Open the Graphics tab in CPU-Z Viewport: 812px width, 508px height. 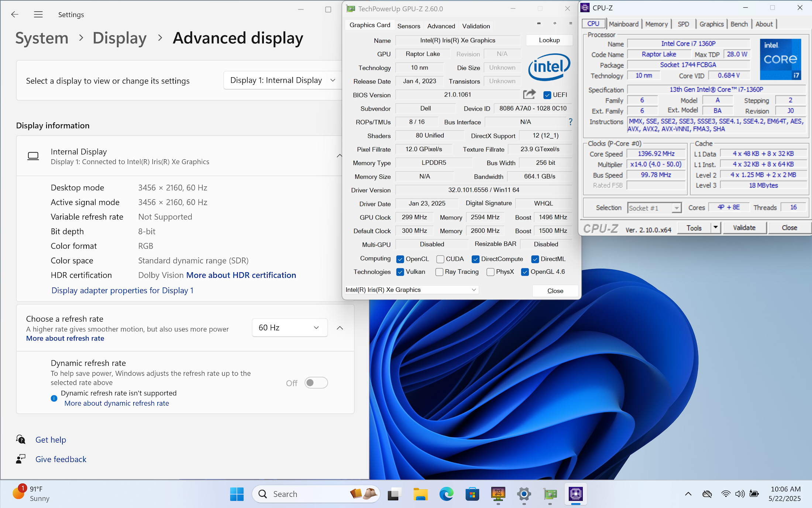[711, 24]
